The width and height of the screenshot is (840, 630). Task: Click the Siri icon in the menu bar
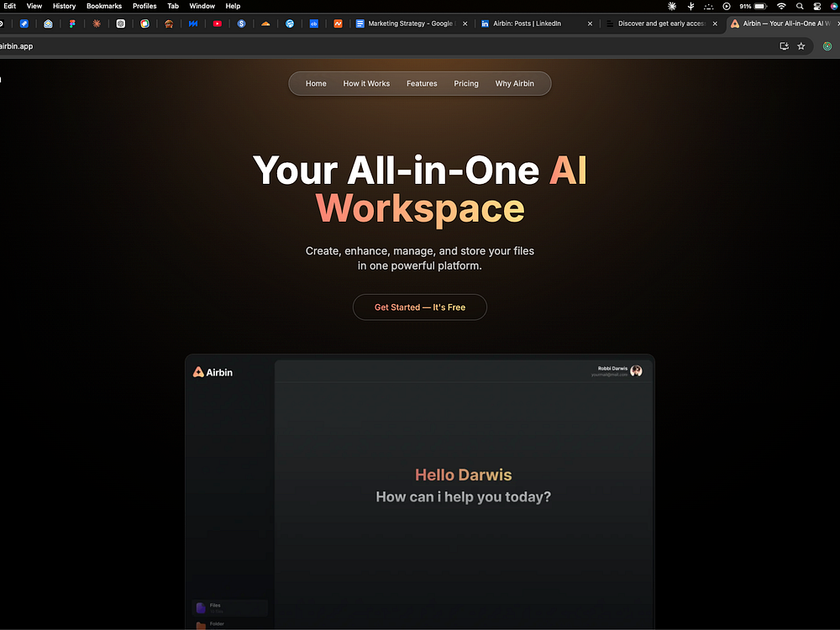click(x=834, y=7)
